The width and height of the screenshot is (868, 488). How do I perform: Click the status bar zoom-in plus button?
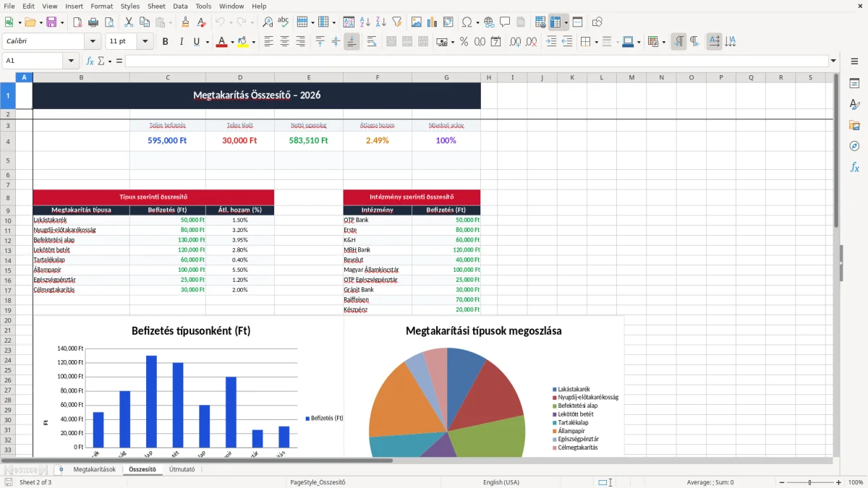pos(839,482)
